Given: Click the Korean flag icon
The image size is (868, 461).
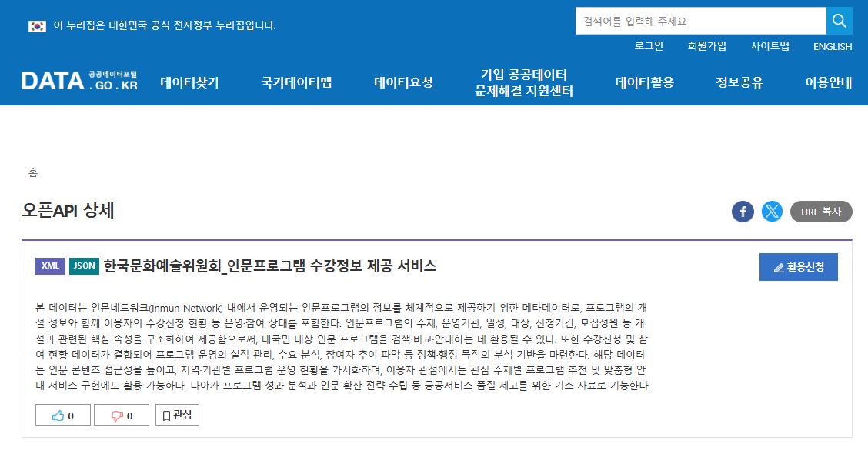Looking at the screenshot, I should [37, 25].
